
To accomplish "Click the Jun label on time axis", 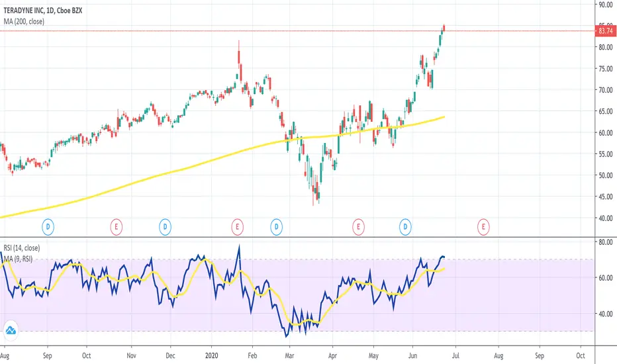I will pos(413,355).
